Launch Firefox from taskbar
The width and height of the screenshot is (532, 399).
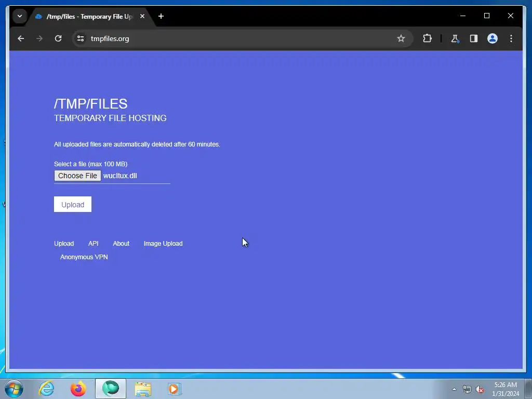pos(78,389)
